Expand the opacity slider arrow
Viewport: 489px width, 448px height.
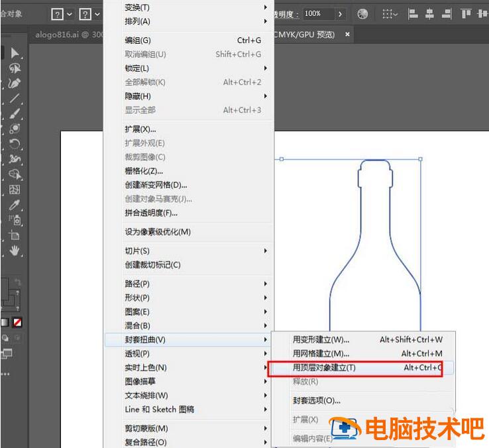pyautogui.click(x=340, y=14)
